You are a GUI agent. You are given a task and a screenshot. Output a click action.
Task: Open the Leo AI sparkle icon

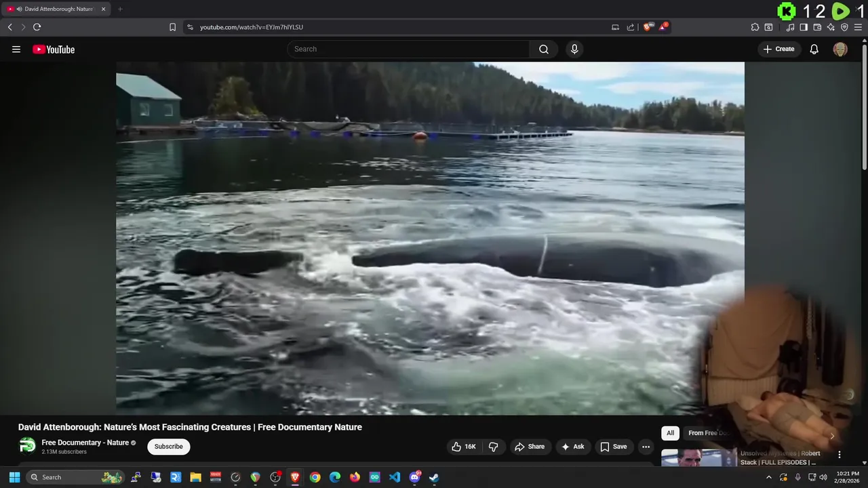tap(831, 27)
